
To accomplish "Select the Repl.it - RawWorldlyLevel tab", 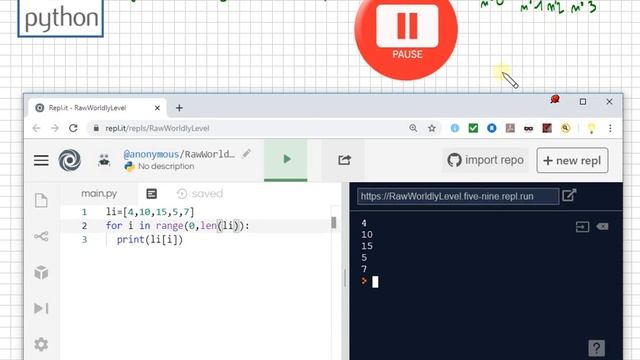I will point(97,108).
